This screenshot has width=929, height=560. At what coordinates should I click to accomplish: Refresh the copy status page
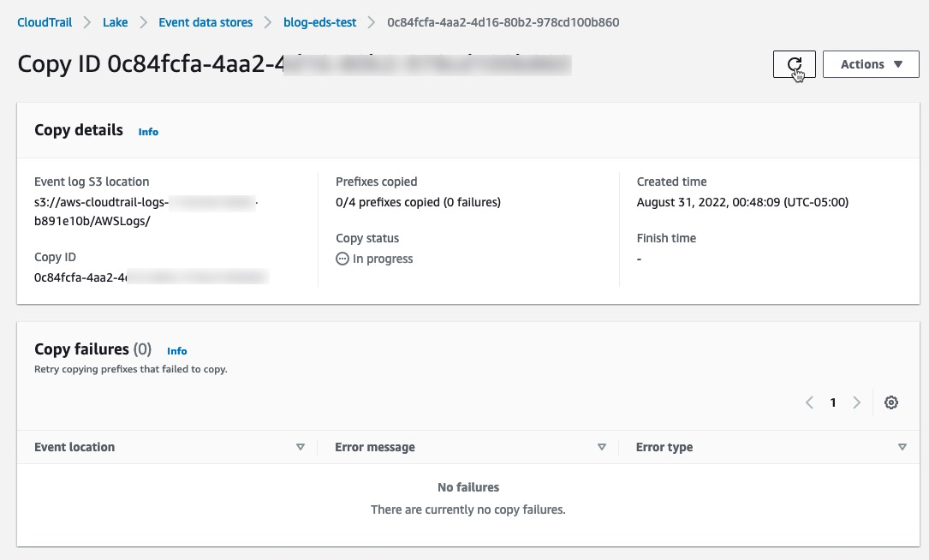click(794, 64)
